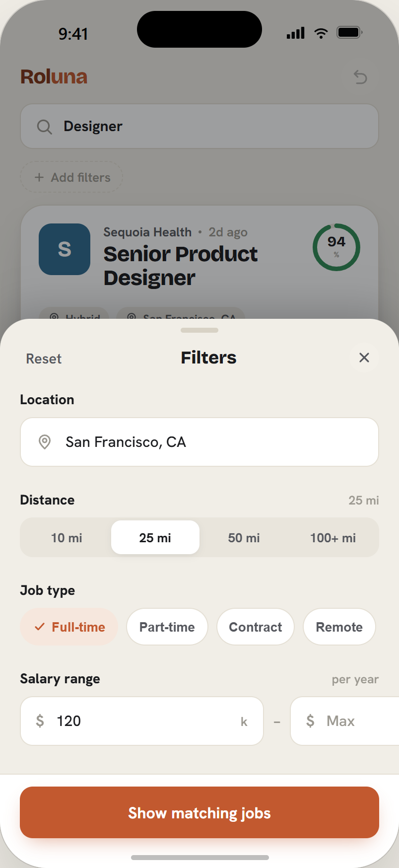Click the location pin icon in Location field
This screenshot has height=868, width=399.
click(x=45, y=442)
